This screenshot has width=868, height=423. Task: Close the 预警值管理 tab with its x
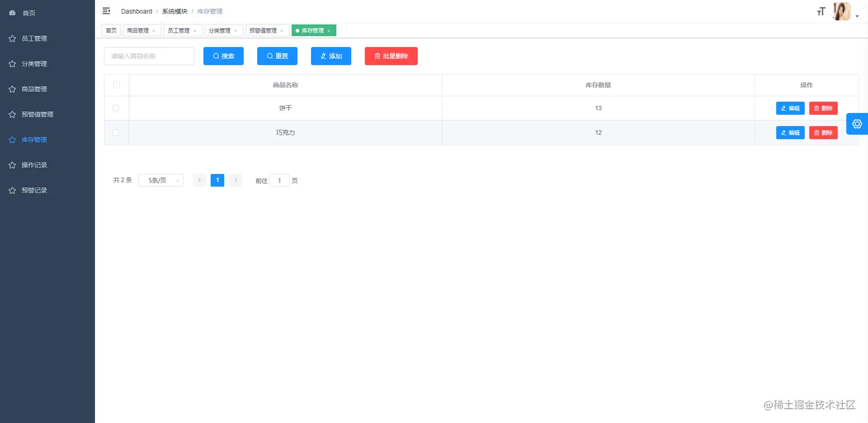click(281, 31)
